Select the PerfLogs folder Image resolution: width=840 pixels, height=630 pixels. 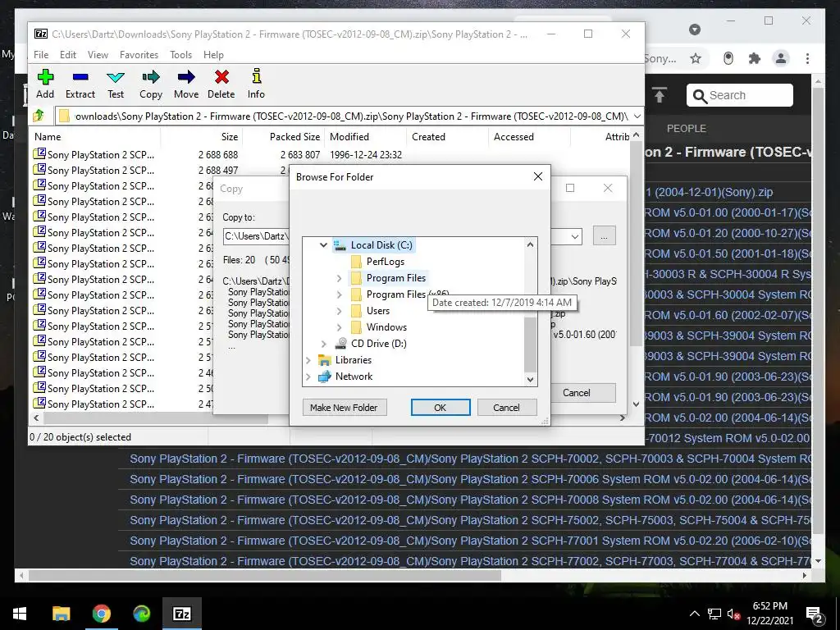click(x=386, y=262)
